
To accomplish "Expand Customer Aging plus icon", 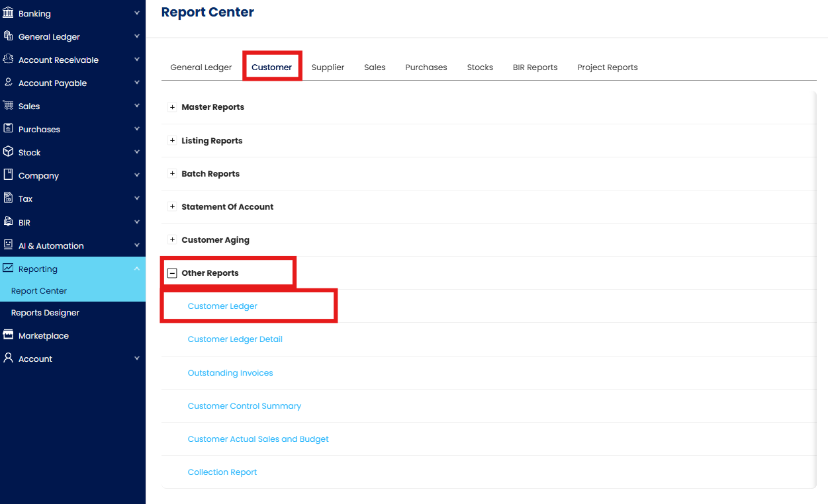I will (x=172, y=240).
